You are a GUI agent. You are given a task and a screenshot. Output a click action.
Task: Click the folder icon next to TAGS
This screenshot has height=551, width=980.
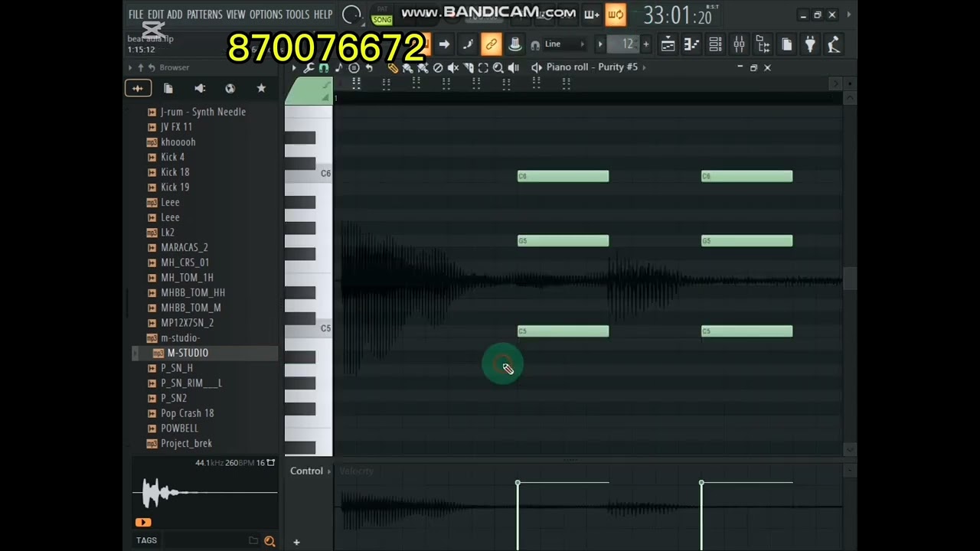[253, 541]
